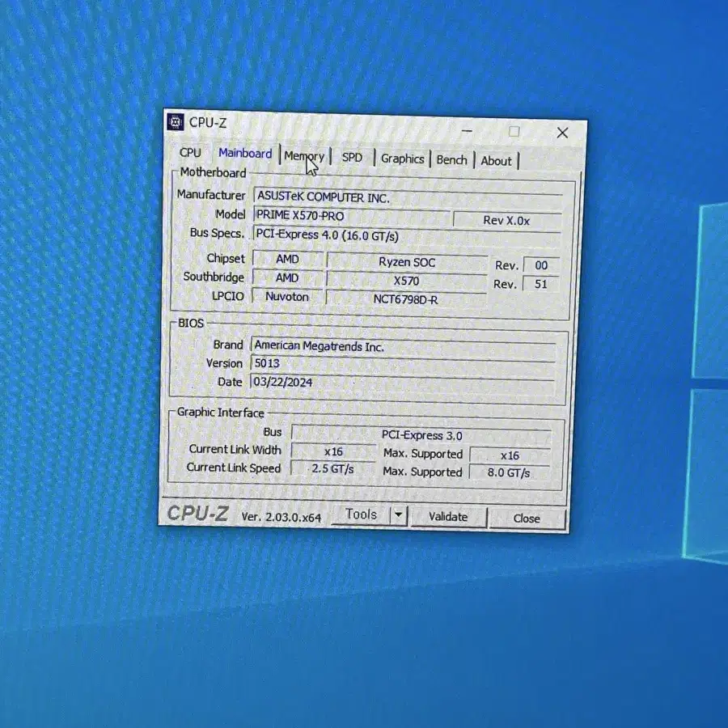Click the CPU-Z app icon in the title bar

click(175, 122)
